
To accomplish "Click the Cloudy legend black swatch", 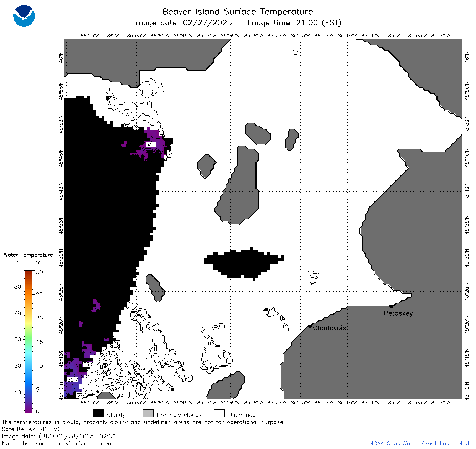I will click(x=98, y=413).
